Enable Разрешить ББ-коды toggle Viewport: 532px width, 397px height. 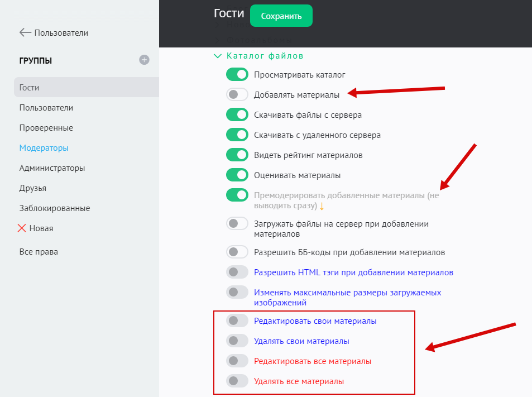237,252
